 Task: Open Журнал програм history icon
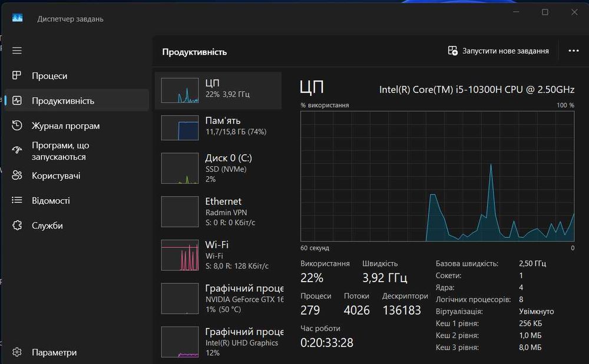pyautogui.click(x=17, y=125)
